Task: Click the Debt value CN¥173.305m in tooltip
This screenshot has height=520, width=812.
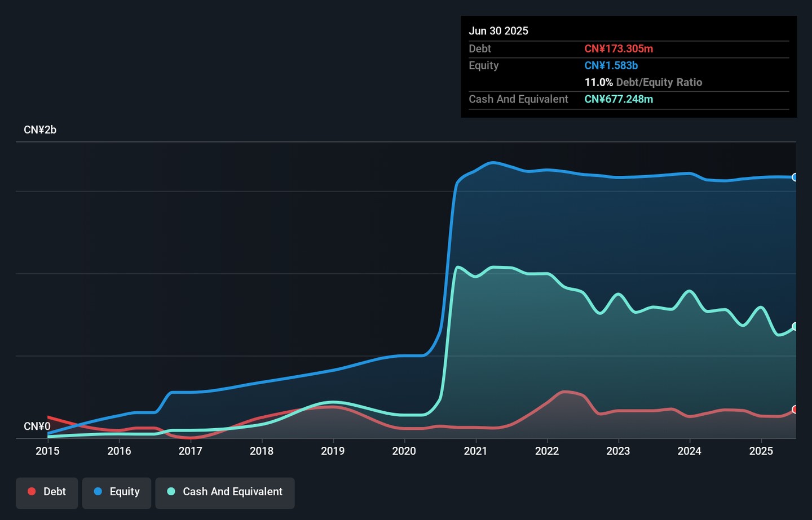Action: pos(619,49)
